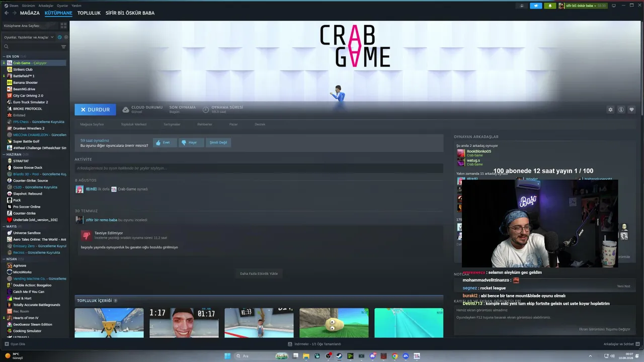The image size is (644, 362).
Task: Go forward with the navigation arrow
Action: (14, 13)
